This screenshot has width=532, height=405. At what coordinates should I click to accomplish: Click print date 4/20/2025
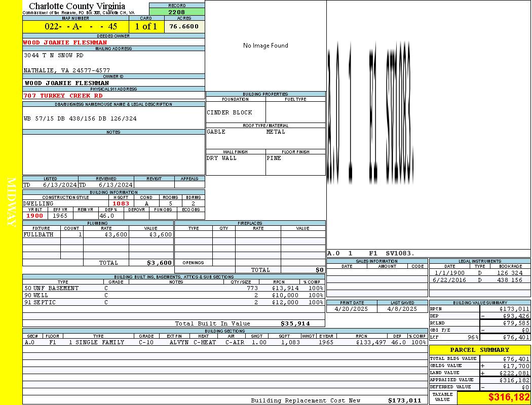[x=351, y=309]
